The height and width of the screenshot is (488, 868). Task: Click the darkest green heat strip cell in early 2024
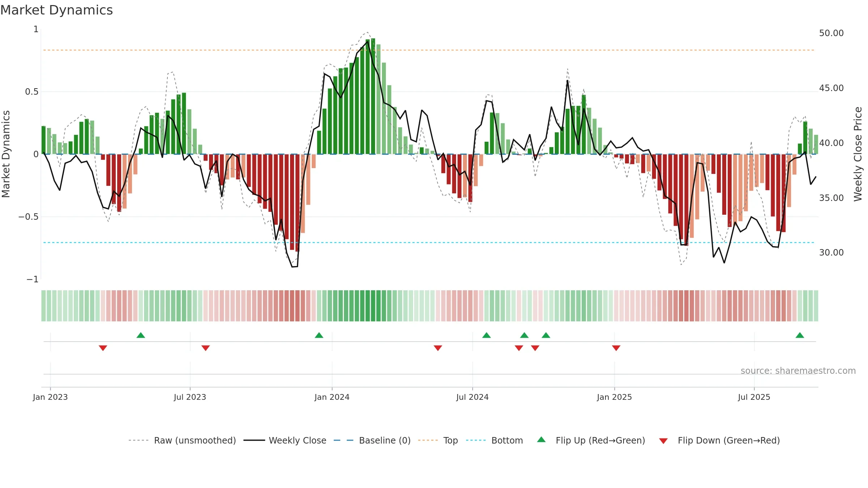tap(373, 306)
